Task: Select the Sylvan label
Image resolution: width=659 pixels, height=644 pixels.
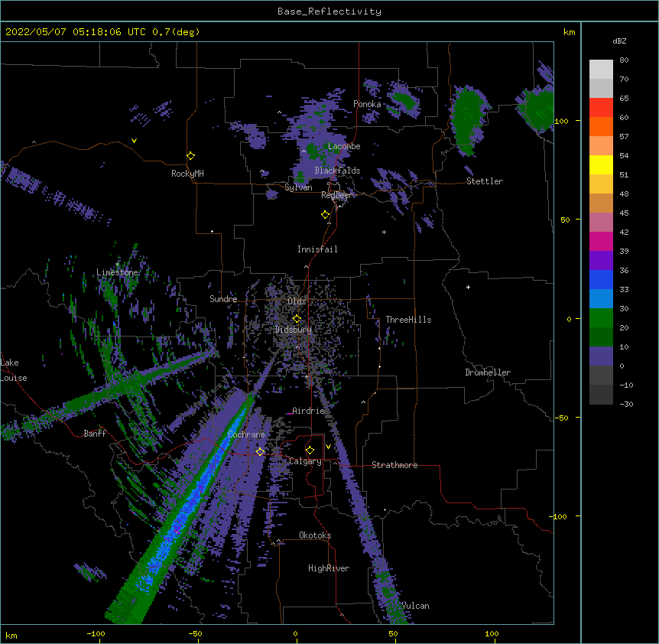Action: click(298, 187)
